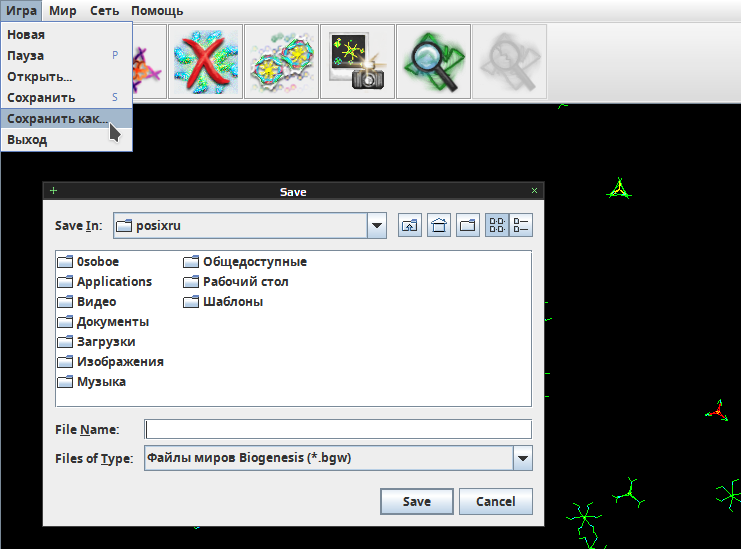741x549 pixels.
Task: Select the Документы folder
Action: pyautogui.click(x=103, y=322)
